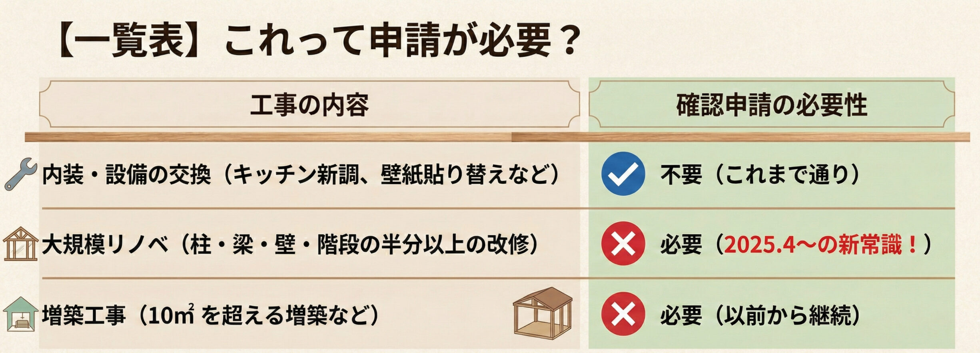Click the wrench icon beside 内装・設備の交換
This screenshot has width=980, height=353.
click(20, 174)
